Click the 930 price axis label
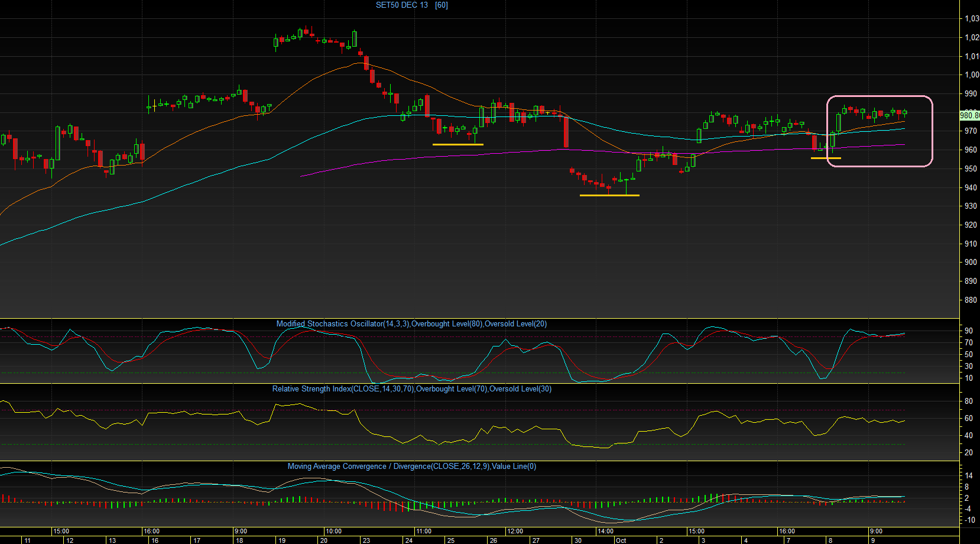The width and height of the screenshot is (980, 544). click(971, 206)
